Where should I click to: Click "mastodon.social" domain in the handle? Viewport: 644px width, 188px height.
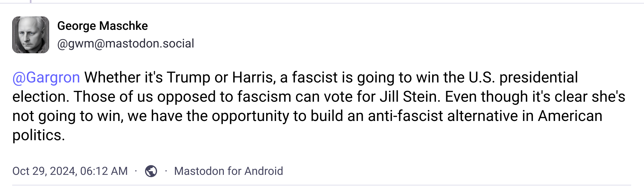(150, 44)
